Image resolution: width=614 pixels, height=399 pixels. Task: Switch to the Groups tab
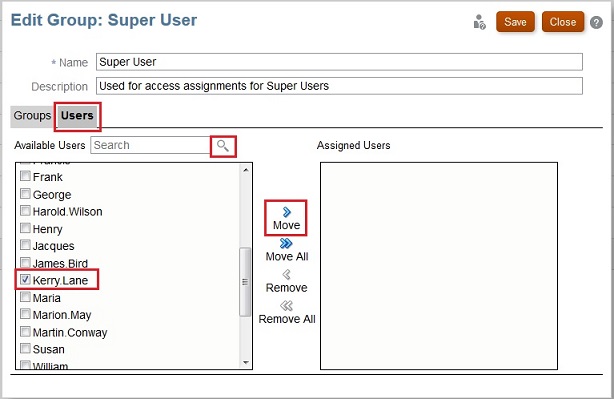click(32, 116)
